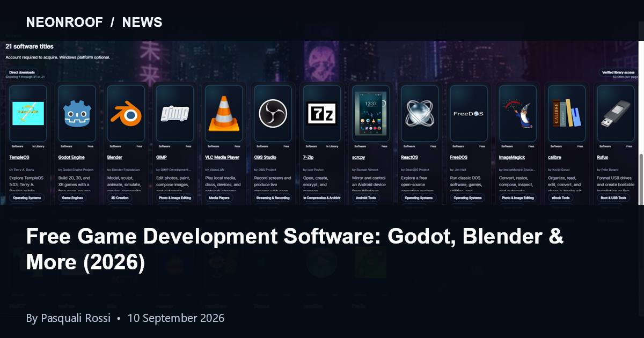Click "by Terry A. Davis" author text

pyautogui.click(x=22, y=170)
